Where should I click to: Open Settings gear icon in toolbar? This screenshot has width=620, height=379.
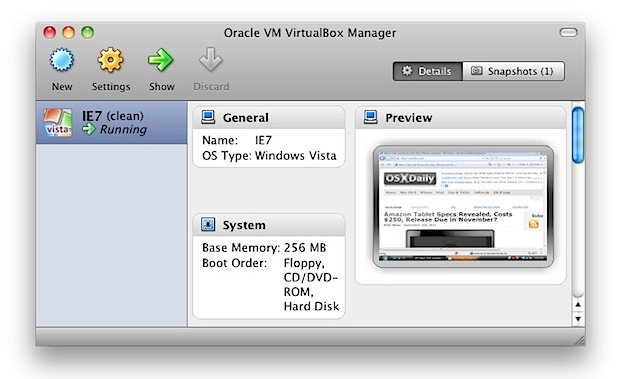(x=110, y=60)
